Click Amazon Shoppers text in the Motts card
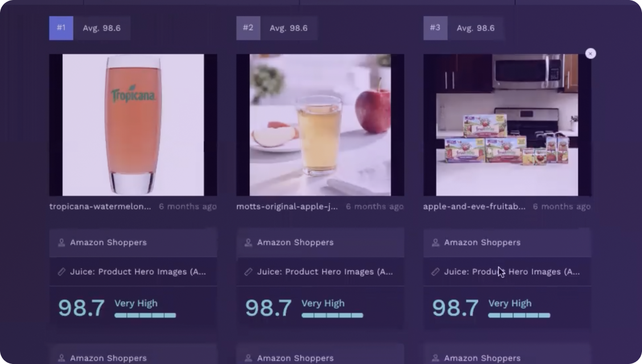Viewport: 642px width, 364px height. pyautogui.click(x=295, y=242)
